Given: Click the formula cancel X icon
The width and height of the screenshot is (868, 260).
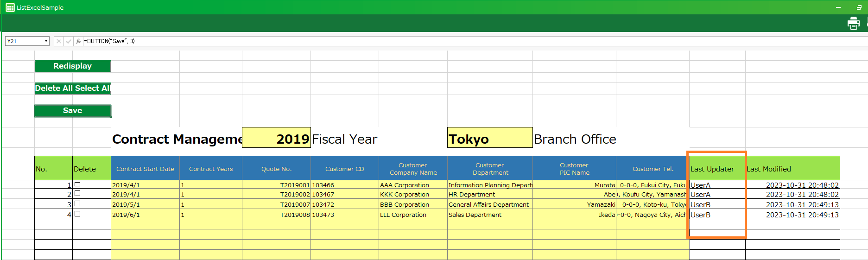Looking at the screenshot, I should click(59, 41).
